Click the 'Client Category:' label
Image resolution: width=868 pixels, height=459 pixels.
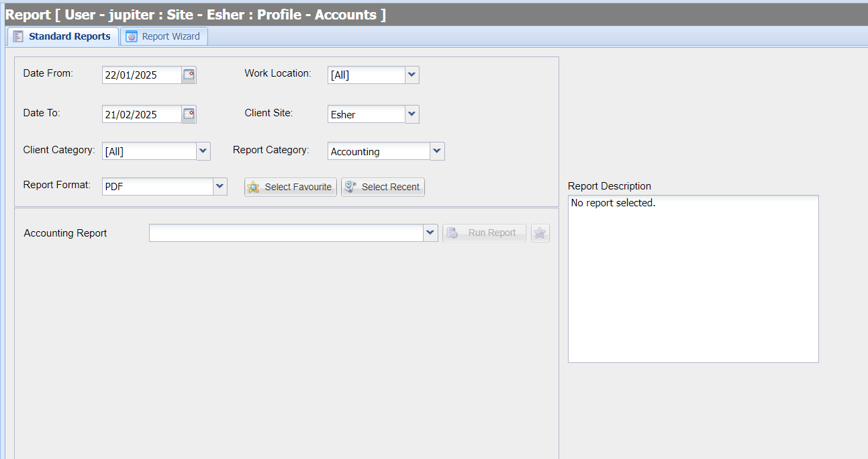point(59,150)
